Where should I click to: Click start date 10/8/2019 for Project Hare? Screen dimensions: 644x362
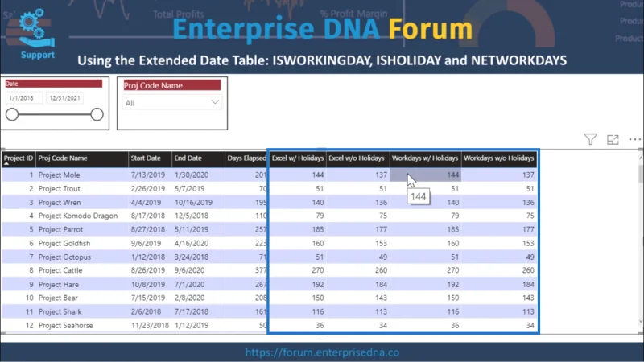pos(148,285)
